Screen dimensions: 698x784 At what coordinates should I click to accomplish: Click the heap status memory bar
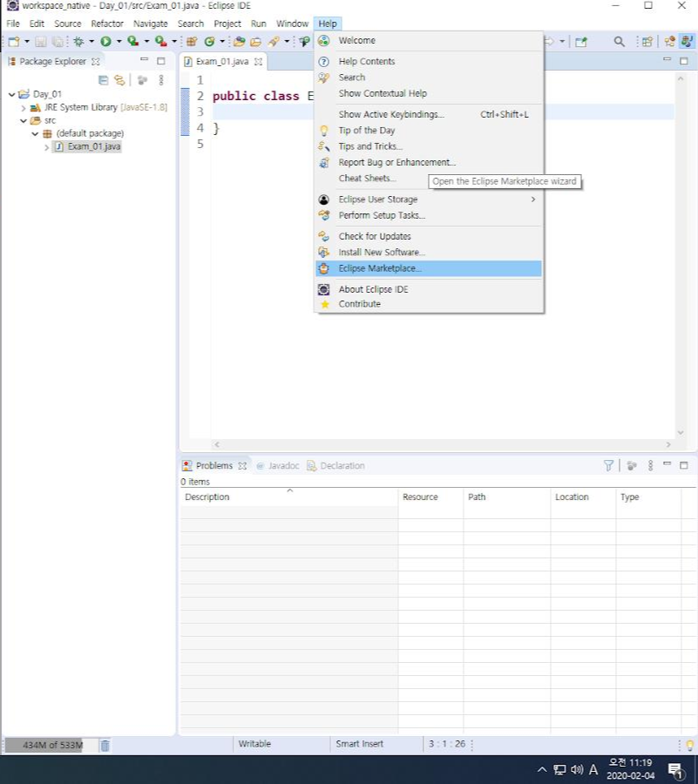tap(51, 746)
